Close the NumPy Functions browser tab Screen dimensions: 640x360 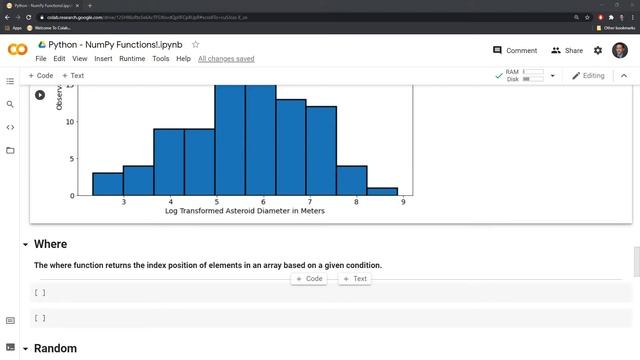tap(78, 6)
